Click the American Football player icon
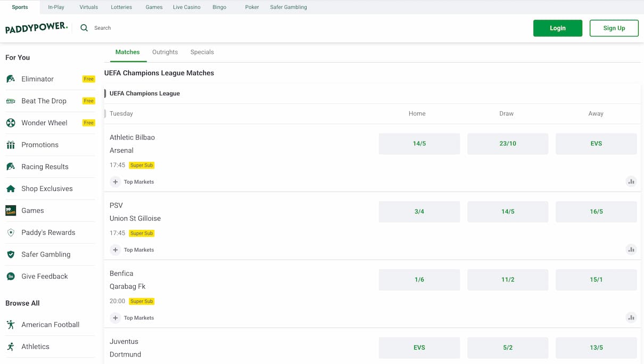Screen dimensions: 644x364 pos(11,325)
